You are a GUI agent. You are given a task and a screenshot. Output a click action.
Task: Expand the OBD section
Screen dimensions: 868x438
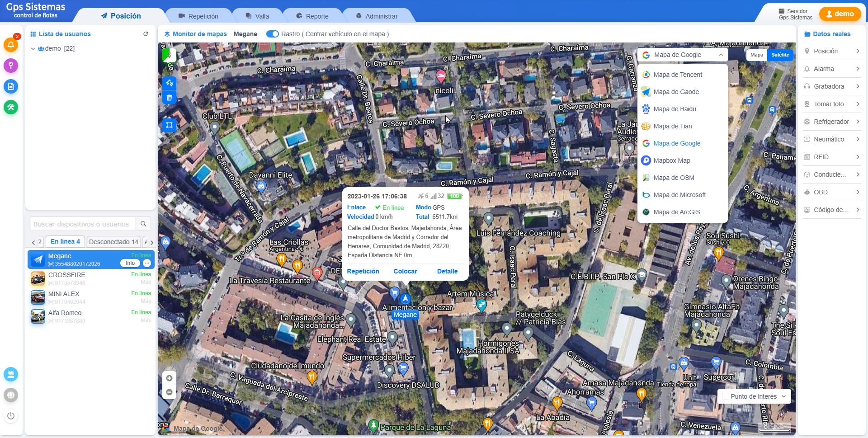[x=831, y=192]
